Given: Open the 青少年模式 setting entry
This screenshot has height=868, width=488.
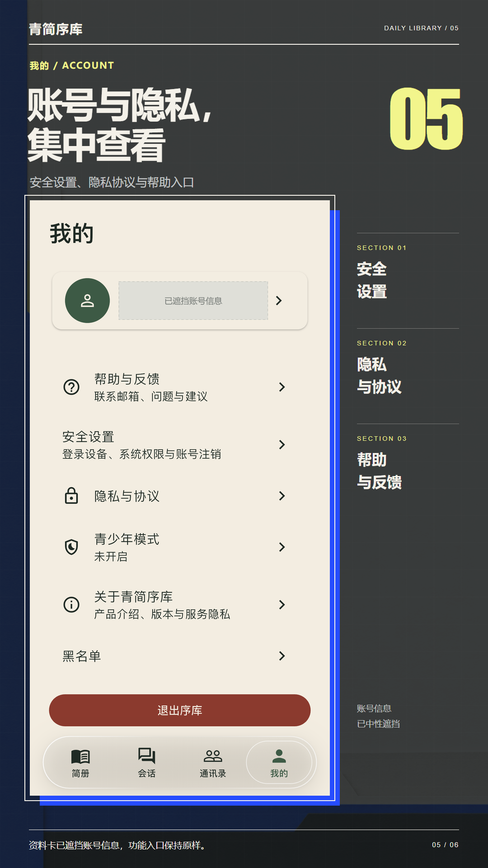Looking at the screenshot, I should click(x=180, y=547).
